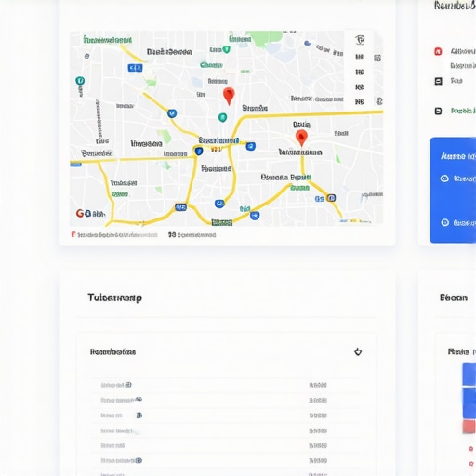Click the green shield marker near the map's top center
The height and width of the screenshot is (476, 476).
point(227,49)
